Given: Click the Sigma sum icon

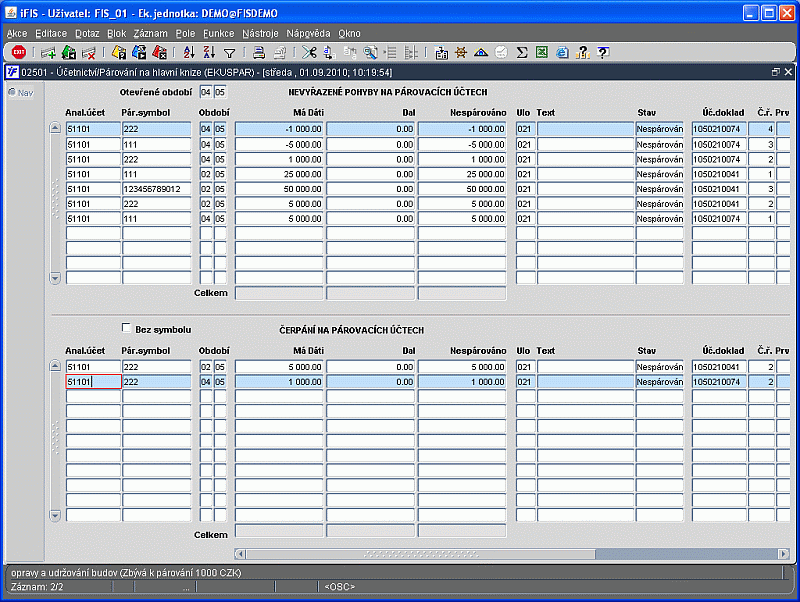Looking at the screenshot, I should 522,52.
